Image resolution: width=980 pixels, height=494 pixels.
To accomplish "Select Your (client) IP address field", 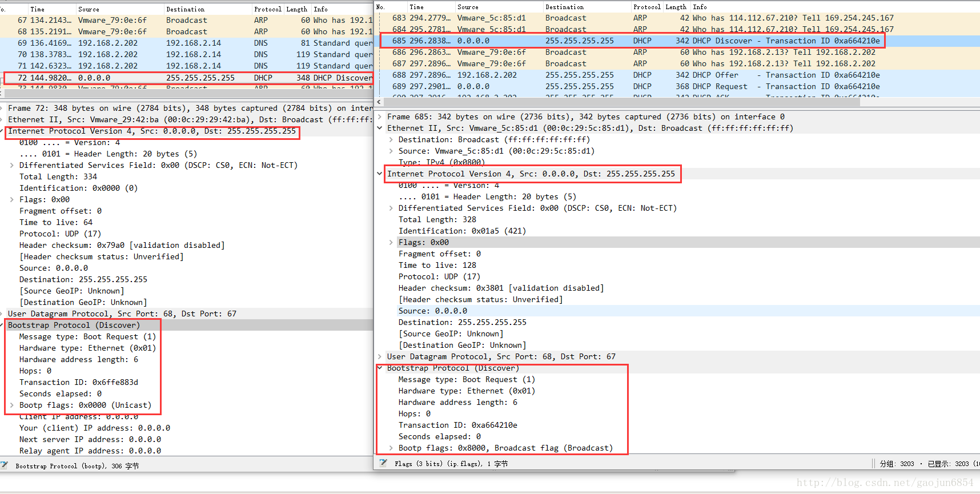I will pos(95,428).
